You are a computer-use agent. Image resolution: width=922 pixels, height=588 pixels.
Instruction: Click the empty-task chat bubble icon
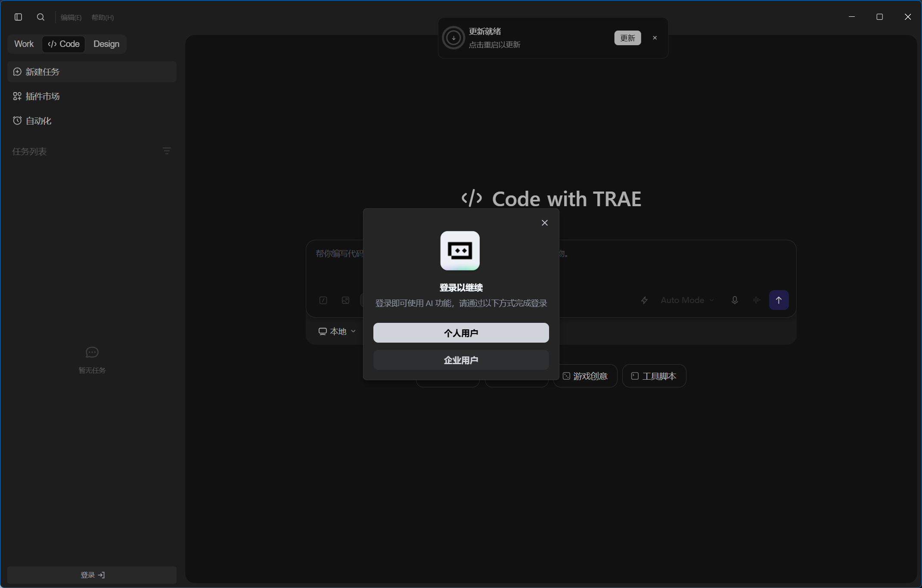tap(92, 353)
